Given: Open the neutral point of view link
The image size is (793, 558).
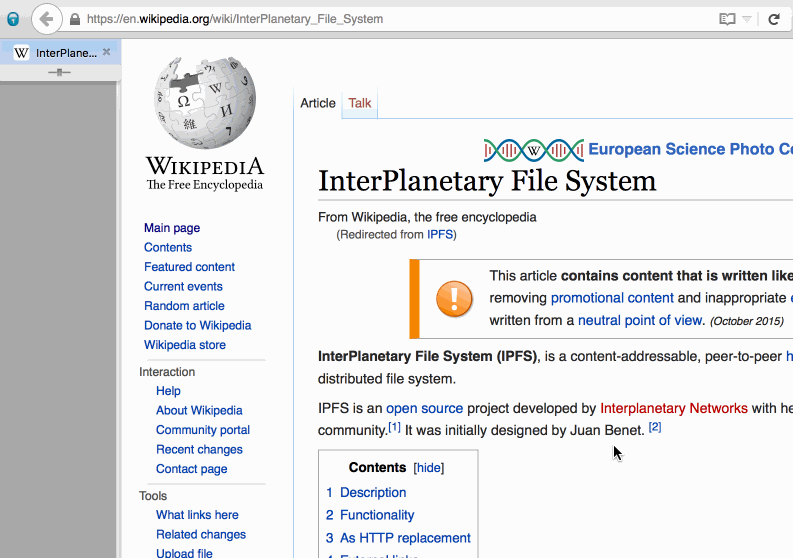Looking at the screenshot, I should (x=640, y=320).
